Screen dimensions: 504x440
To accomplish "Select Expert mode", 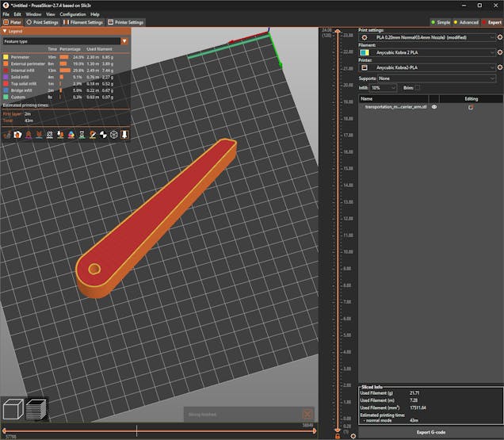I will pyautogui.click(x=491, y=22).
